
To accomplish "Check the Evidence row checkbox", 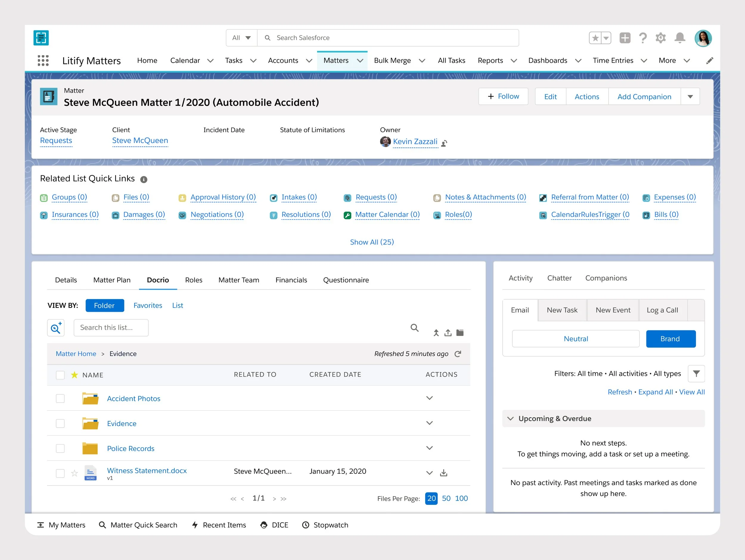I will point(60,423).
